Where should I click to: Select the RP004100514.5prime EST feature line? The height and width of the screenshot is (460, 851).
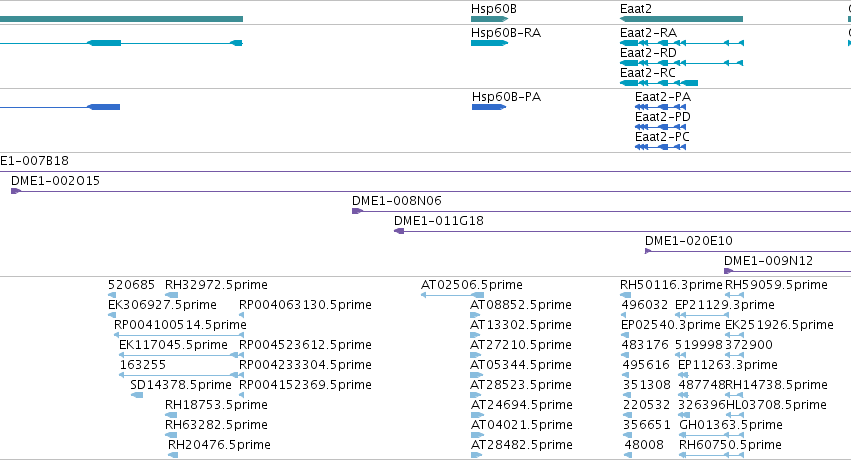pyautogui.click(x=179, y=335)
